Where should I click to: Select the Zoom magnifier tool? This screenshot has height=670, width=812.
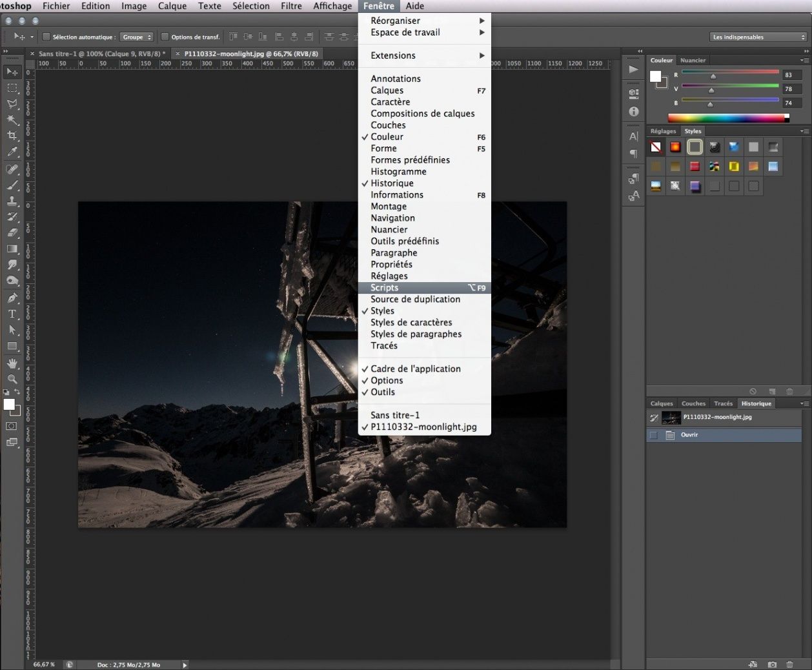tap(12, 380)
